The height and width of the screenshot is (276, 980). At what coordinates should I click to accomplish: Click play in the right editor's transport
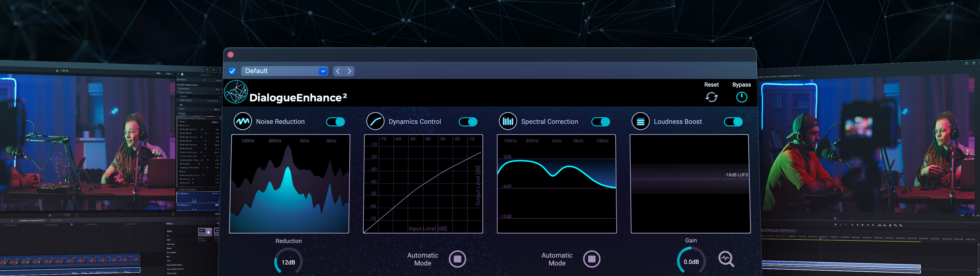(863, 225)
